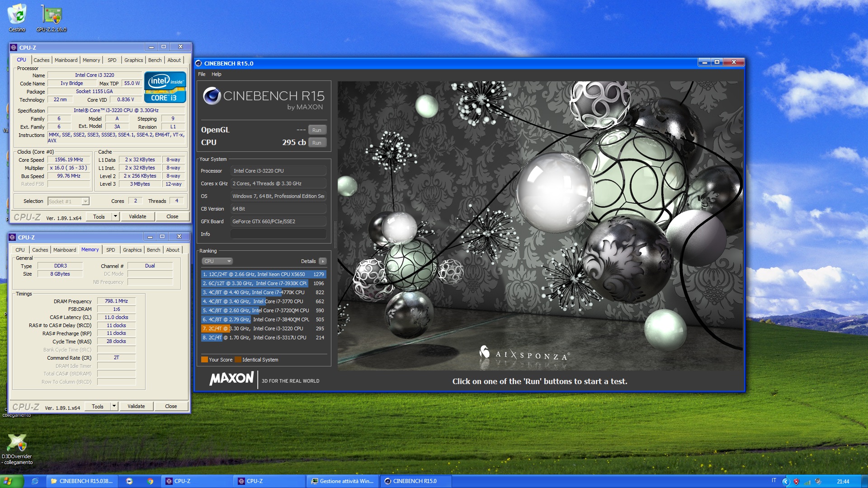The width and height of the screenshot is (868, 488).
Task: Click the Intel Core i3 logo badge
Action: pos(165,87)
